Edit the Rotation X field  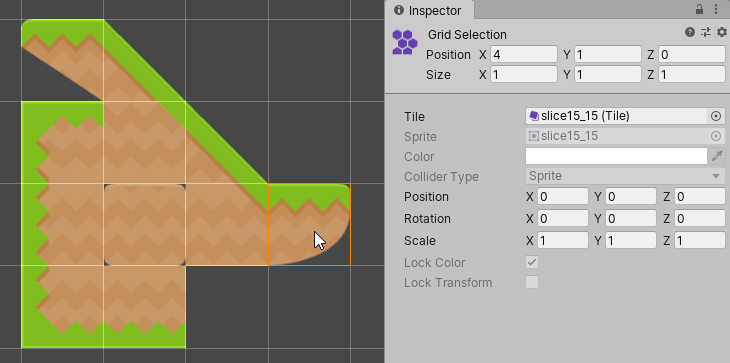click(563, 218)
